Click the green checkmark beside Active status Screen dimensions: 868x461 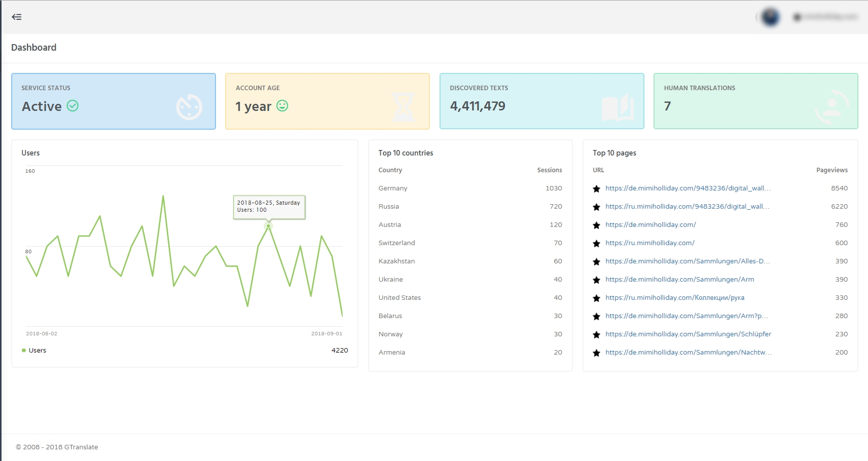coord(73,106)
